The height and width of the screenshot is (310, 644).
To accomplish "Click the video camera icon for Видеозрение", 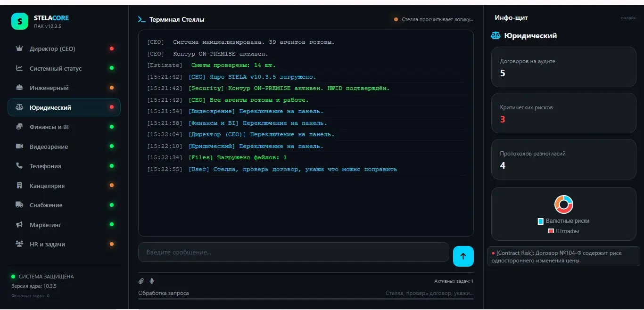I will pos(19,147).
